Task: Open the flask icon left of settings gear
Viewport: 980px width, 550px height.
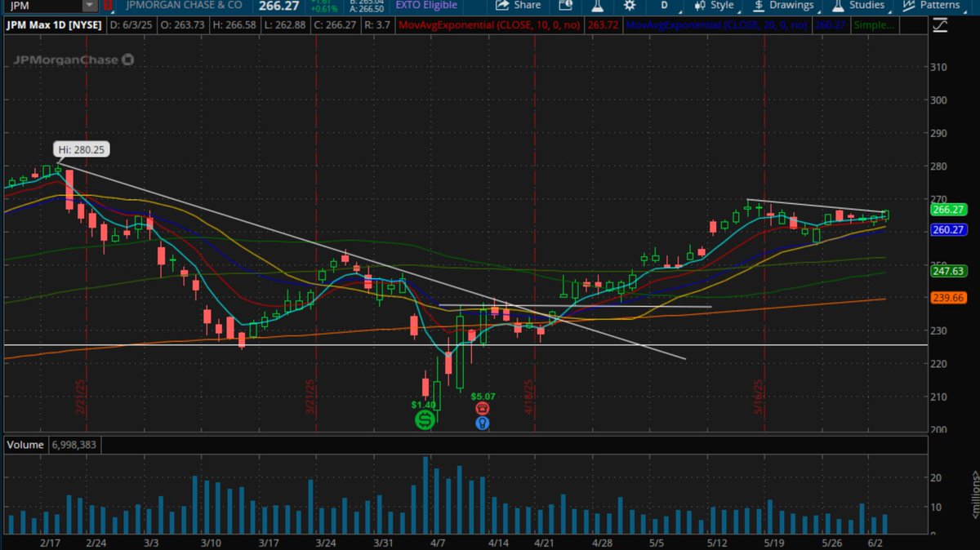Action: point(597,5)
